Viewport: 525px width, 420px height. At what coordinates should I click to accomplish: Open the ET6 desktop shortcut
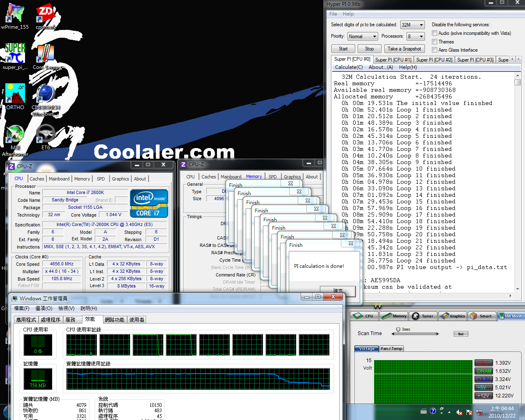46,137
